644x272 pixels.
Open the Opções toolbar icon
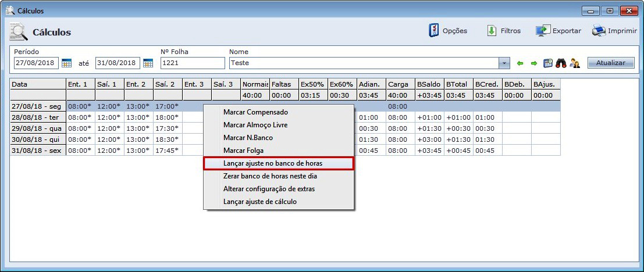tap(433, 31)
